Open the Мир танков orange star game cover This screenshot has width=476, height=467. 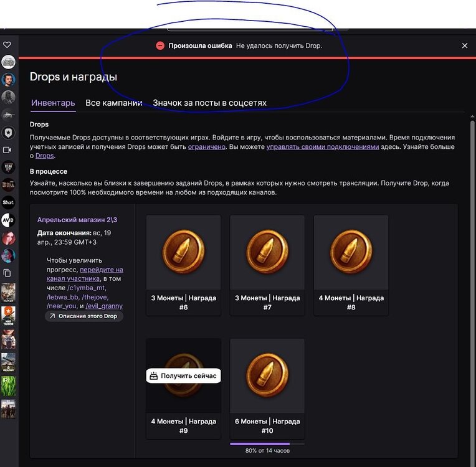[8, 316]
